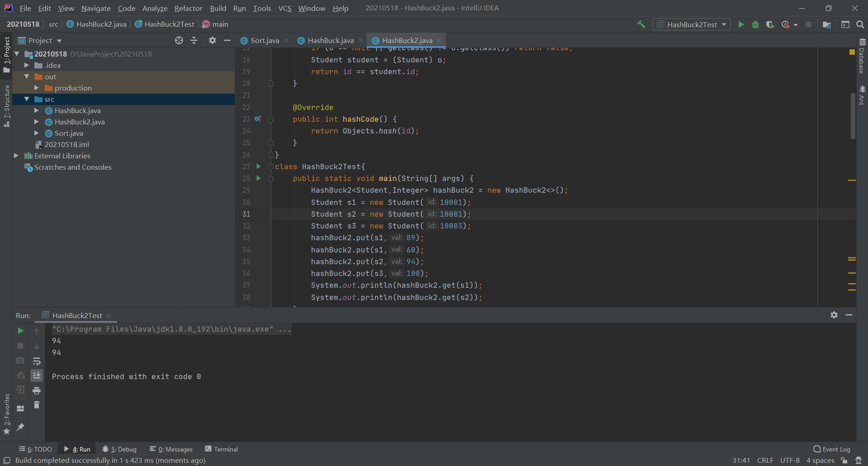Change UTF-8 file encoding in status bar
Screen dimensions: 868x466
[790, 460]
